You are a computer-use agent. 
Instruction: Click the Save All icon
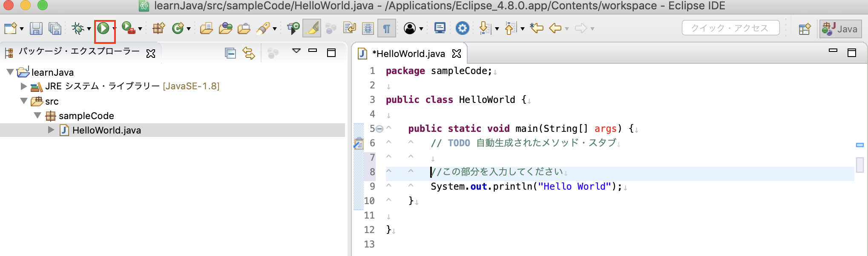tap(55, 28)
